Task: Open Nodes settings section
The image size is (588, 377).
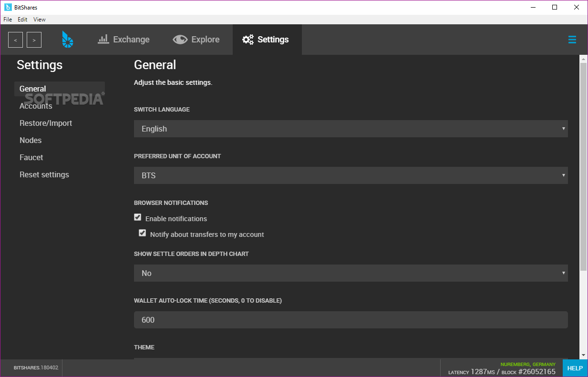Action: [x=31, y=140]
